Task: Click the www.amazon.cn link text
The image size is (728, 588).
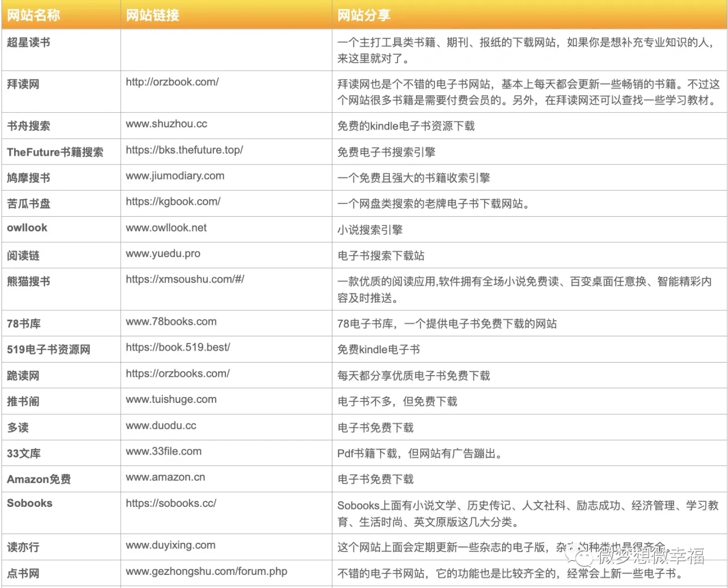Action: click(166, 477)
